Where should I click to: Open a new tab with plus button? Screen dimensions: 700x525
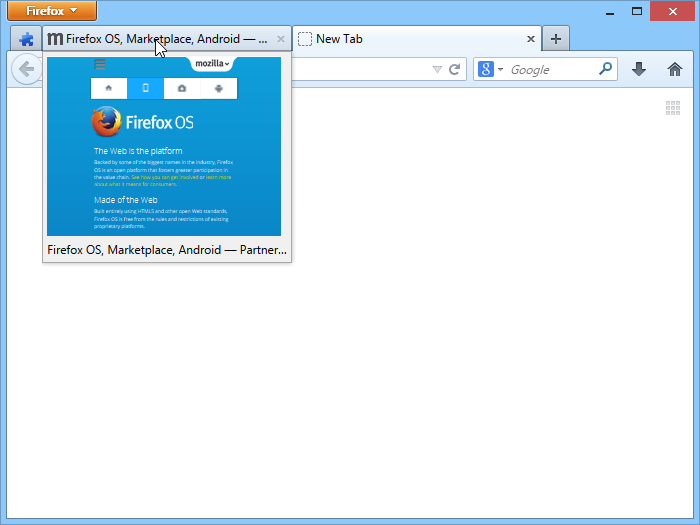click(x=556, y=40)
